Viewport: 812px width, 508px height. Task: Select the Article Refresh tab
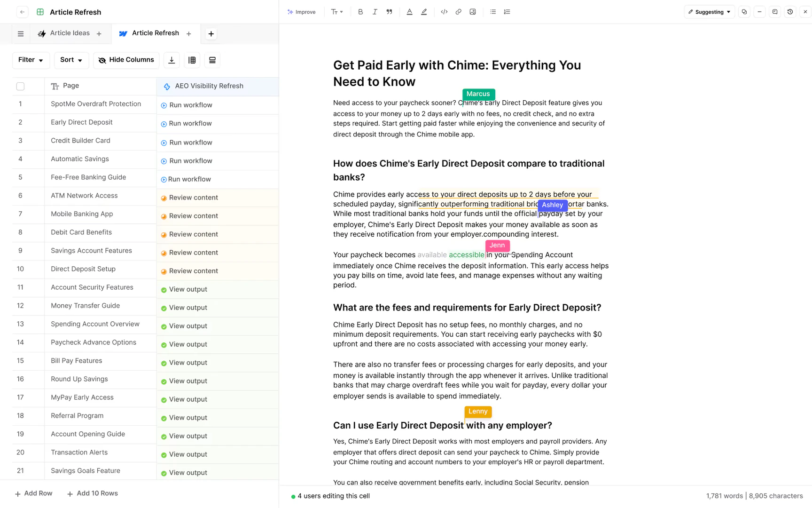click(155, 33)
